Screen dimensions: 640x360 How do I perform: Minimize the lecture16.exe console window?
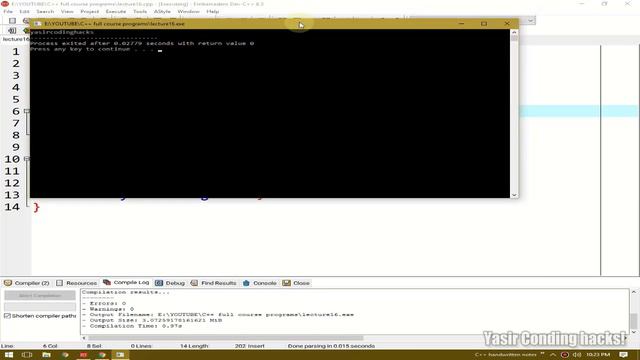(462, 24)
